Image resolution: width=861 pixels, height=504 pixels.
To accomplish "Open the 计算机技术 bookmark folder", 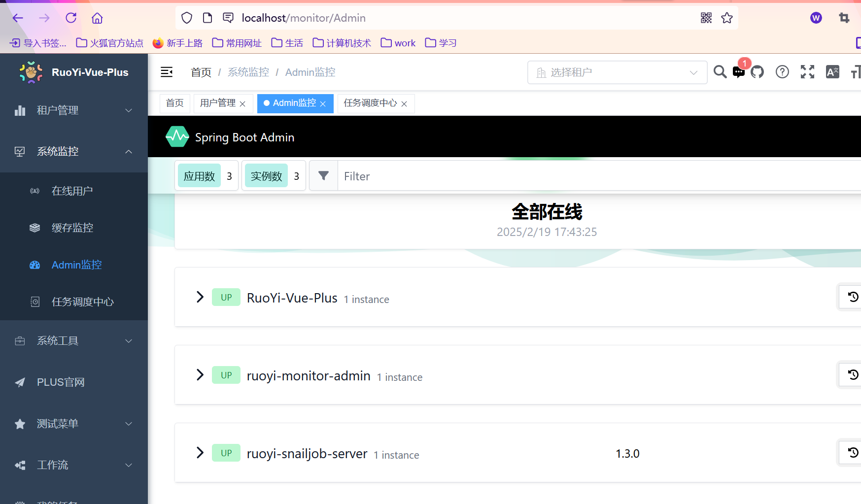I will (x=342, y=43).
